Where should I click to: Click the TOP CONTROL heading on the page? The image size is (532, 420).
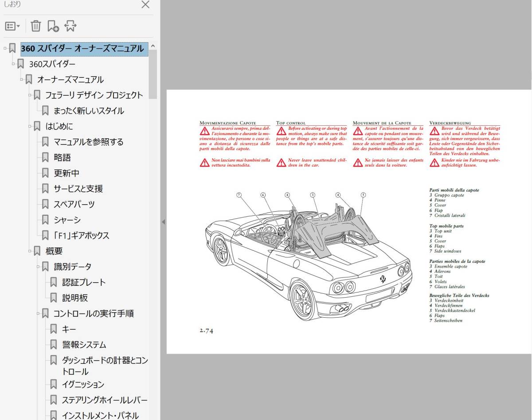291,123
